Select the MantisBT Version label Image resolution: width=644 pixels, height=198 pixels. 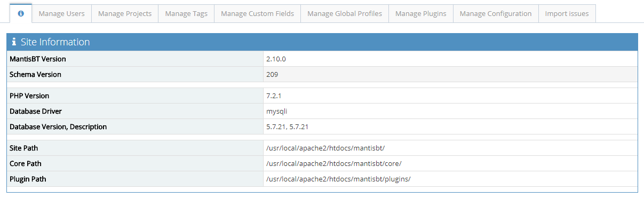point(38,59)
